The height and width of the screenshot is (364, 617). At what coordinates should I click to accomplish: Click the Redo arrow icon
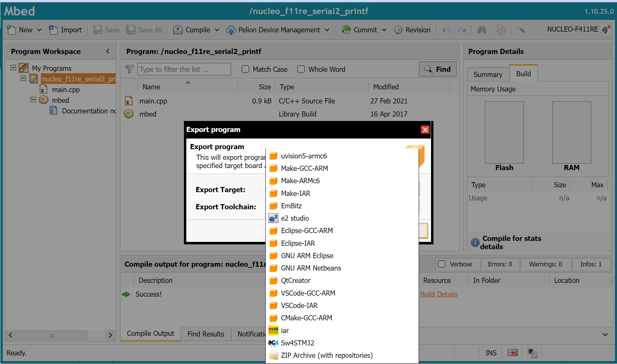(x=462, y=30)
